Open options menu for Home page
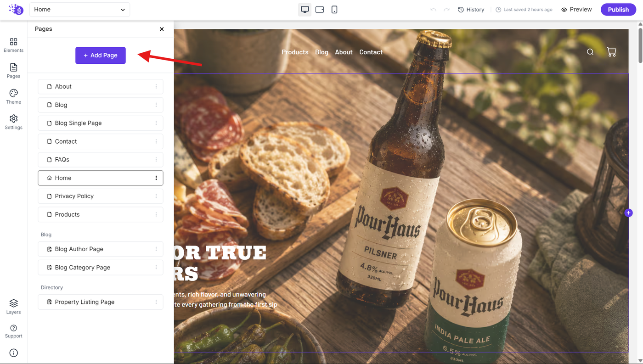 (x=156, y=178)
